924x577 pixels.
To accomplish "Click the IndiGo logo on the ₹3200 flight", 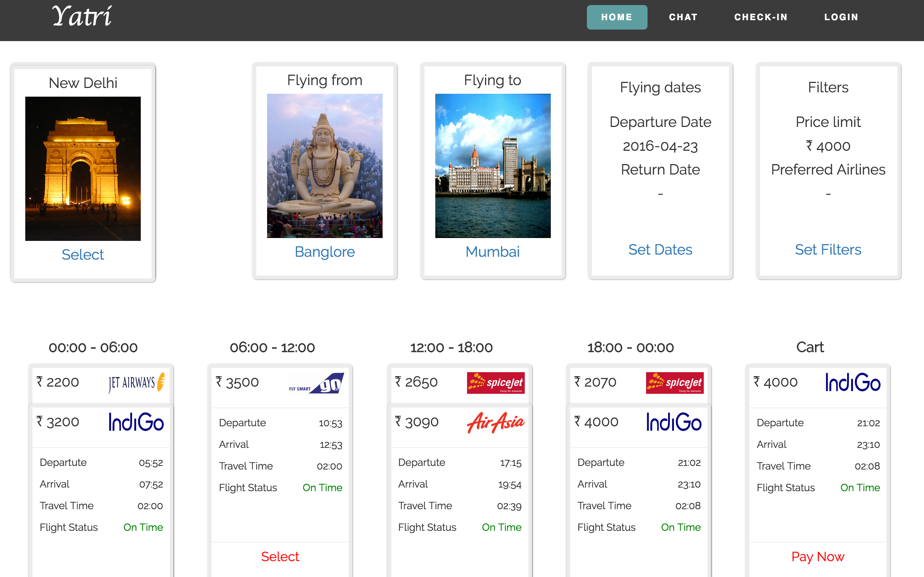I will [136, 422].
